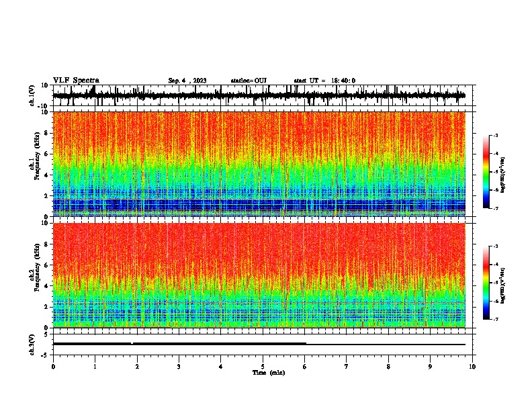This screenshot has height=411, width=532.
Task: Click the "Time (min)" axis label
Action: [x=269, y=373]
